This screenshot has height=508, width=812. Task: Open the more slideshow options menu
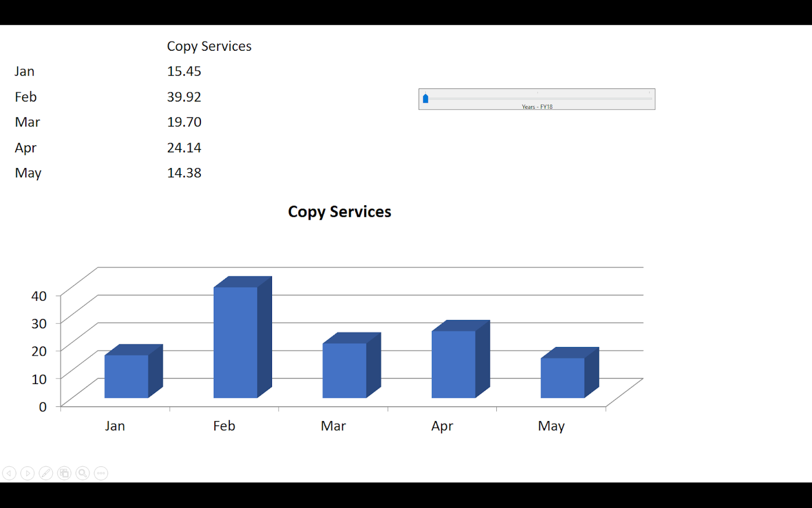pos(100,473)
